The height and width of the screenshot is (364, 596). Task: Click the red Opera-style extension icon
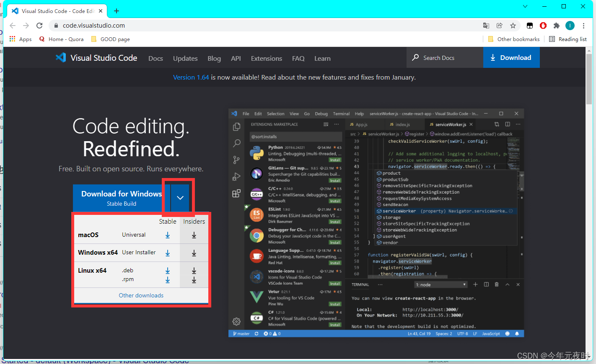tap(543, 26)
